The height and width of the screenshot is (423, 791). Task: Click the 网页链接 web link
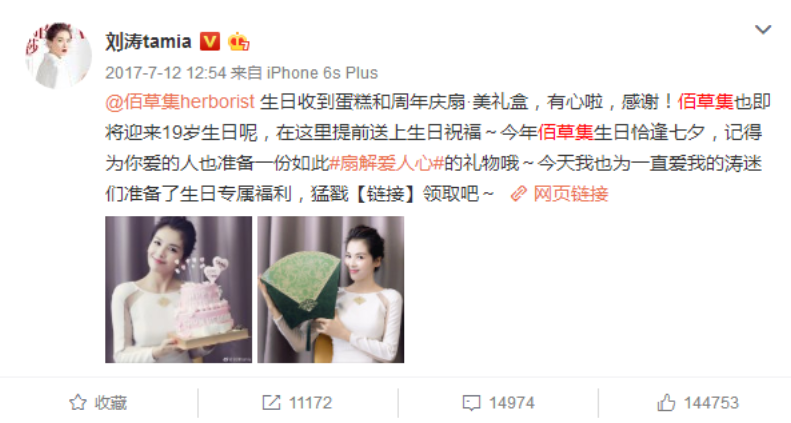pyautogui.click(x=571, y=194)
